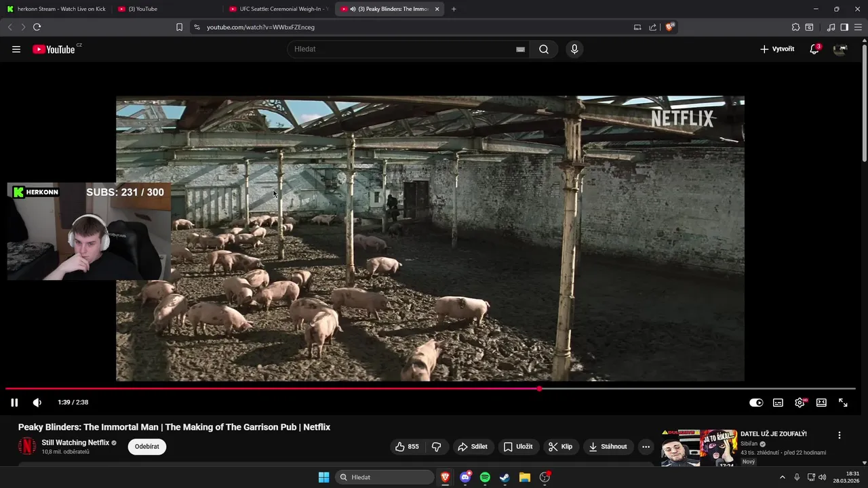Viewport: 868px width, 488px height.
Task: Seek by clicking the red progress bar
Action: [271, 389]
